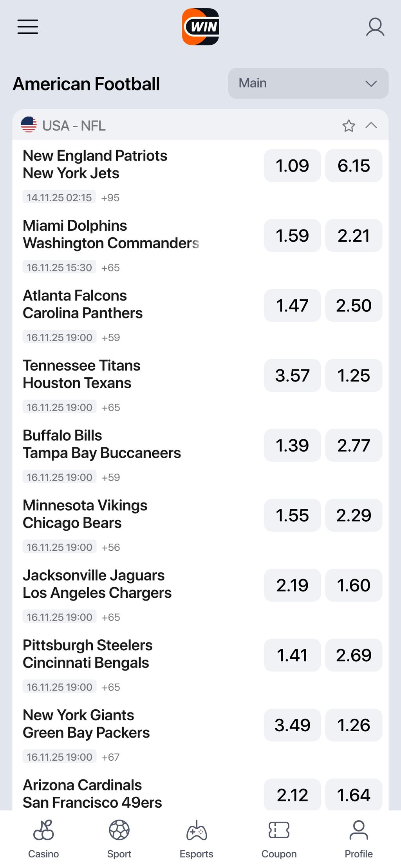Image resolution: width=401 pixels, height=868 pixels.
Task: Collapse the USA - NFL section
Action: (371, 125)
